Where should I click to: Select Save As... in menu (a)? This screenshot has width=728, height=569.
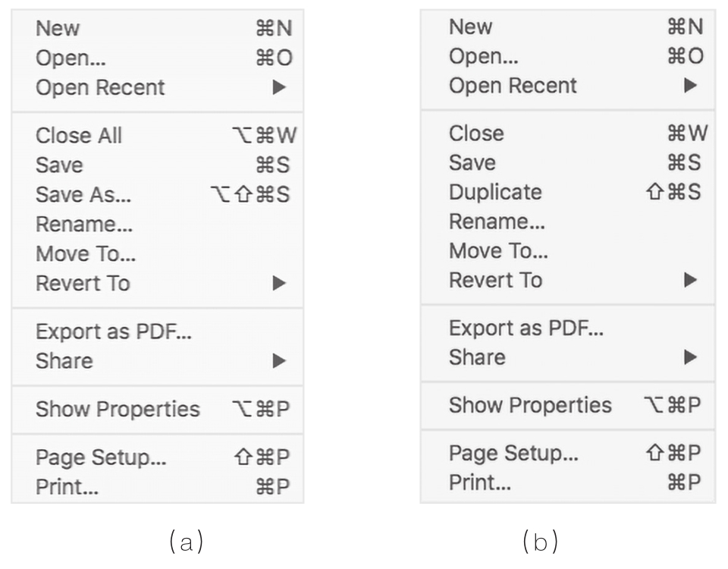click(x=83, y=195)
